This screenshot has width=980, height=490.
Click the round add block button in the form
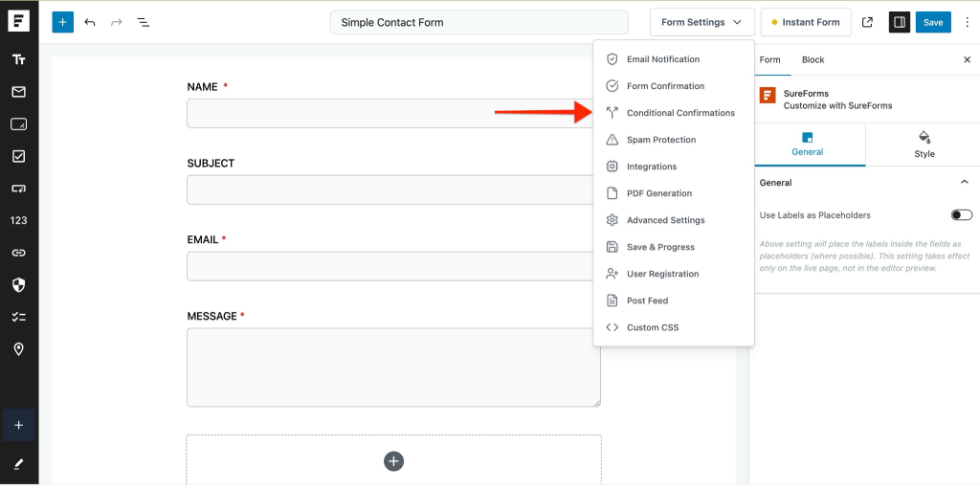pyautogui.click(x=393, y=462)
